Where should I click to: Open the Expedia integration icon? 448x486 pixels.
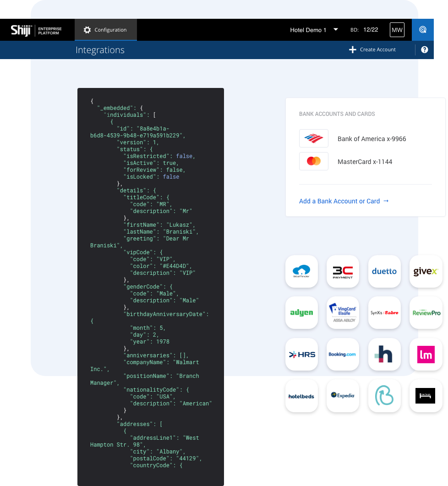pos(343,395)
